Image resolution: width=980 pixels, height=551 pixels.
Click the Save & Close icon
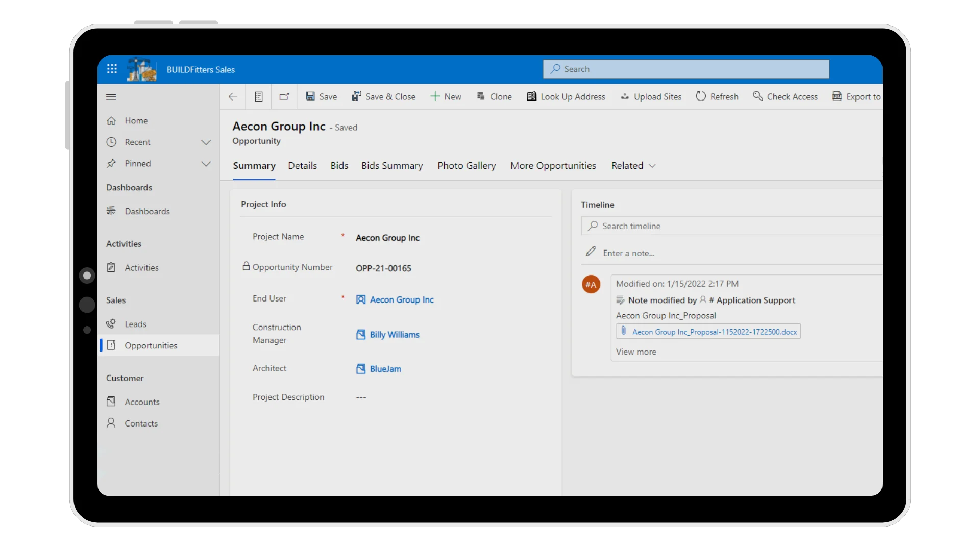(x=356, y=96)
